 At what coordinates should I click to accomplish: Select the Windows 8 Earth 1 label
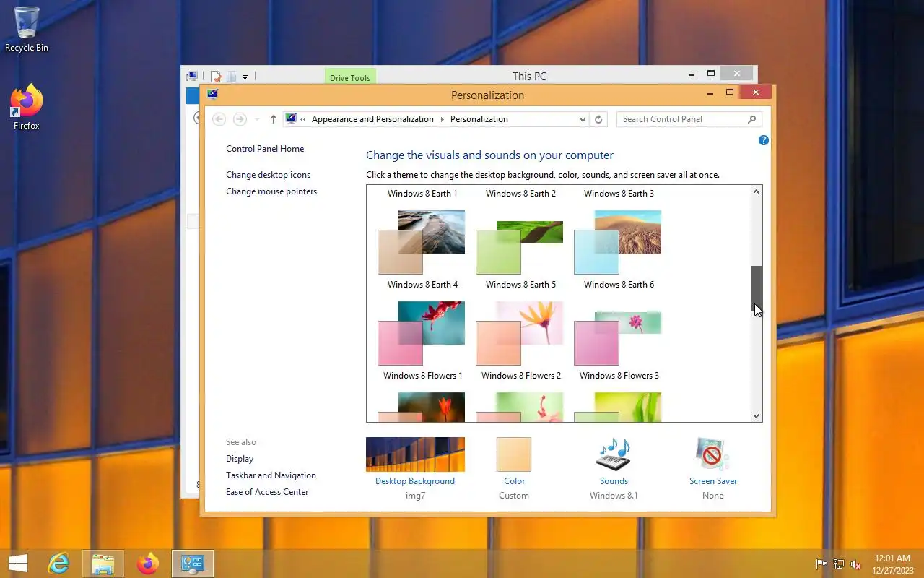[x=422, y=194]
